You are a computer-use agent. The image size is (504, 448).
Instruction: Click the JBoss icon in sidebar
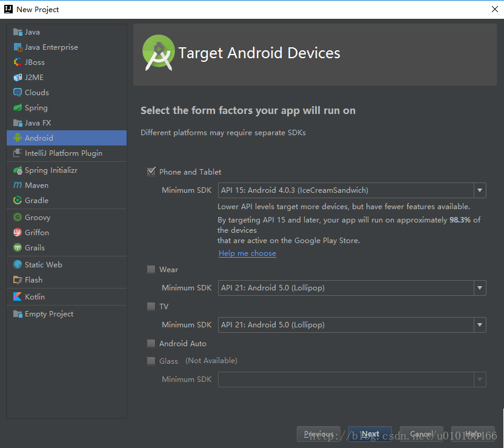point(18,62)
